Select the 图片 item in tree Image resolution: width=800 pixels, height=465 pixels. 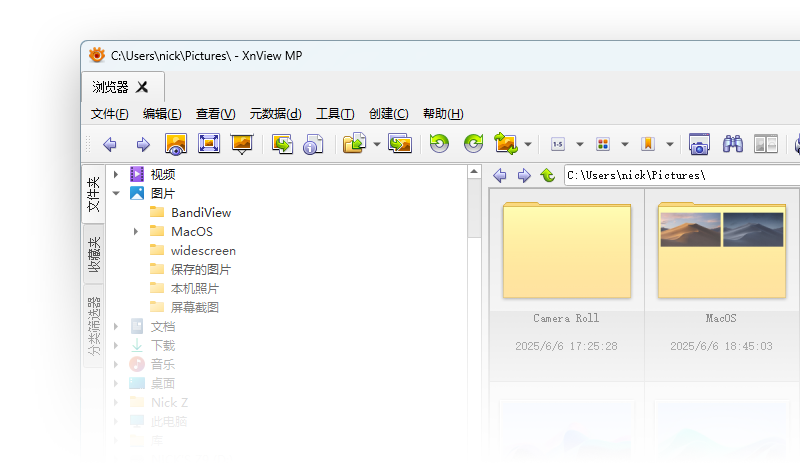pyautogui.click(x=163, y=193)
